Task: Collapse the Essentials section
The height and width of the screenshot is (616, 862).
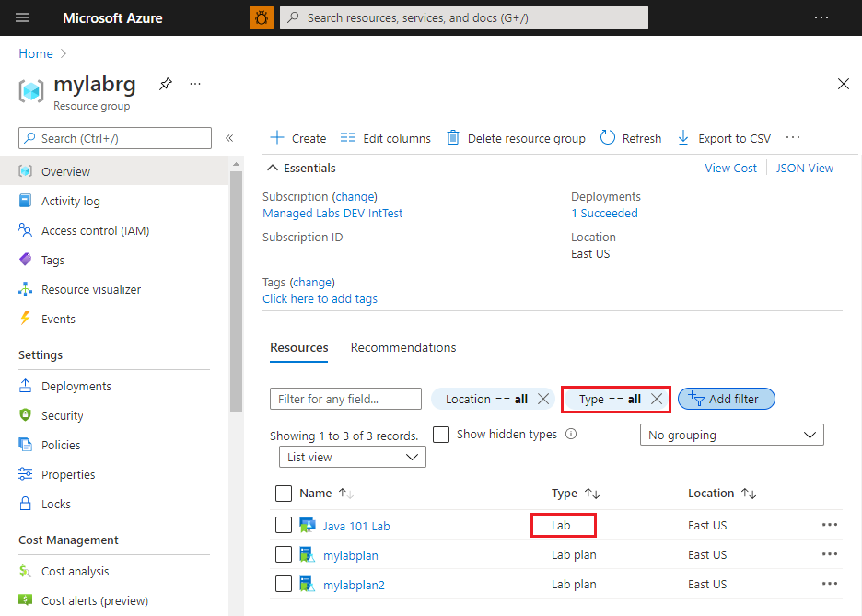Action: tap(272, 169)
